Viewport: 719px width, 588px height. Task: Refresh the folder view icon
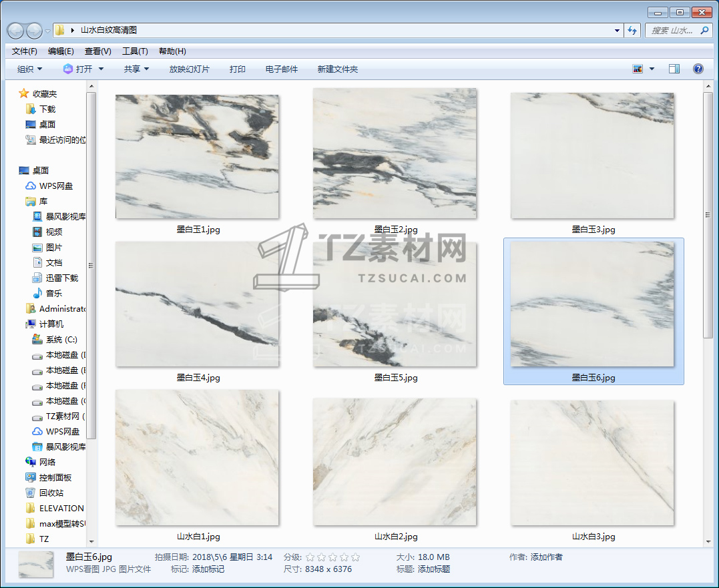coord(632,31)
